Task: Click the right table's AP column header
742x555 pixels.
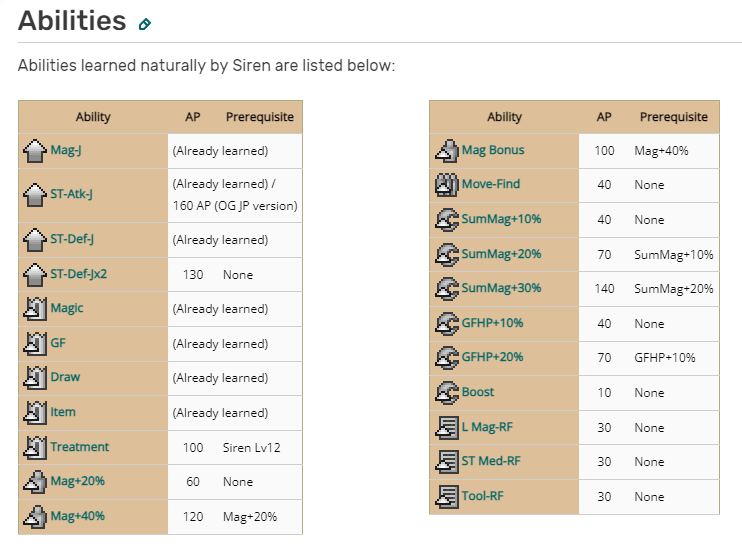Action: (604, 117)
